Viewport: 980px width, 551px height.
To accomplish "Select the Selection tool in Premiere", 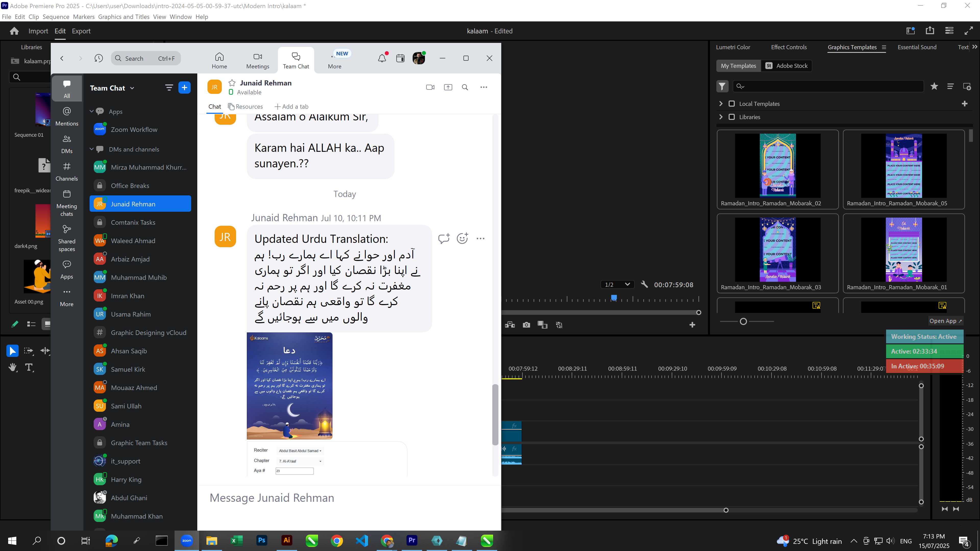I will [12, 350].
